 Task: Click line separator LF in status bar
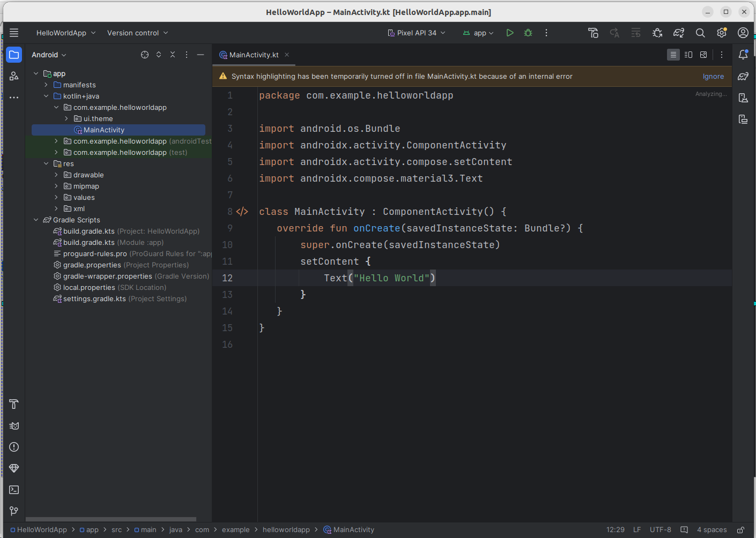click(x=637, y=530)
